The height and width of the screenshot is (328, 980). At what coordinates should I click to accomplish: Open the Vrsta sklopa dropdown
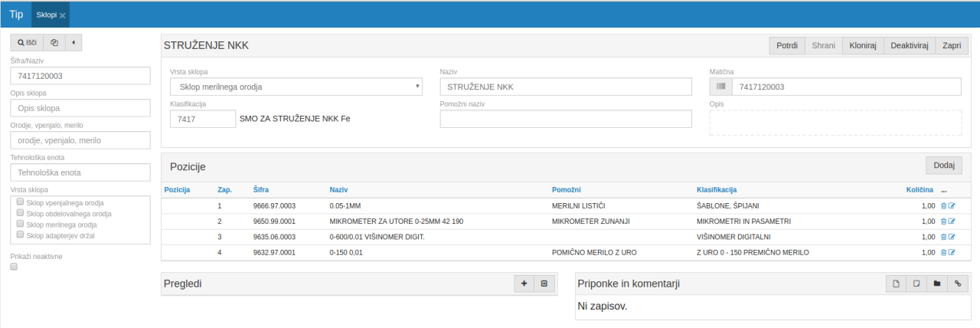[x=296, y=87]
